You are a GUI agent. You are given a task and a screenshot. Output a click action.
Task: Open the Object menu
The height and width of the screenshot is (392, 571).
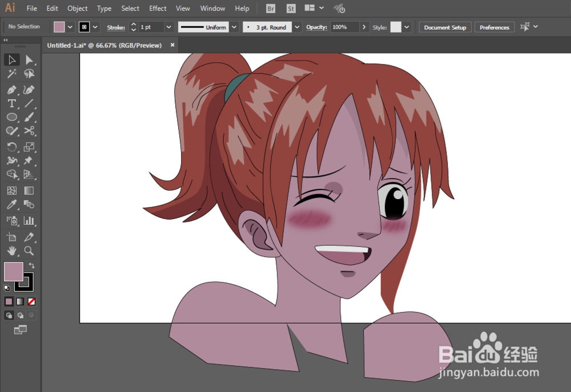[77, 9]
